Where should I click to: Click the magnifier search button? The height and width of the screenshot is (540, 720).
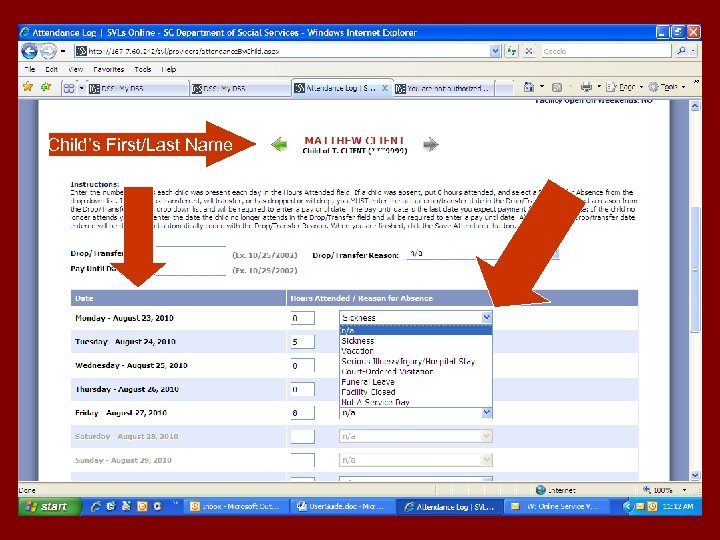681,51
